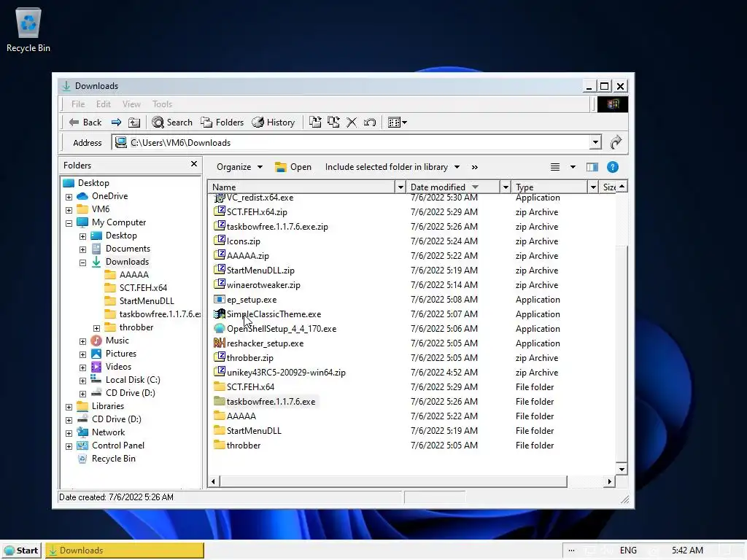Screen dimensions: 747x560
Task: Click the Delete X toolbar icon
Action: click(352, 122)
